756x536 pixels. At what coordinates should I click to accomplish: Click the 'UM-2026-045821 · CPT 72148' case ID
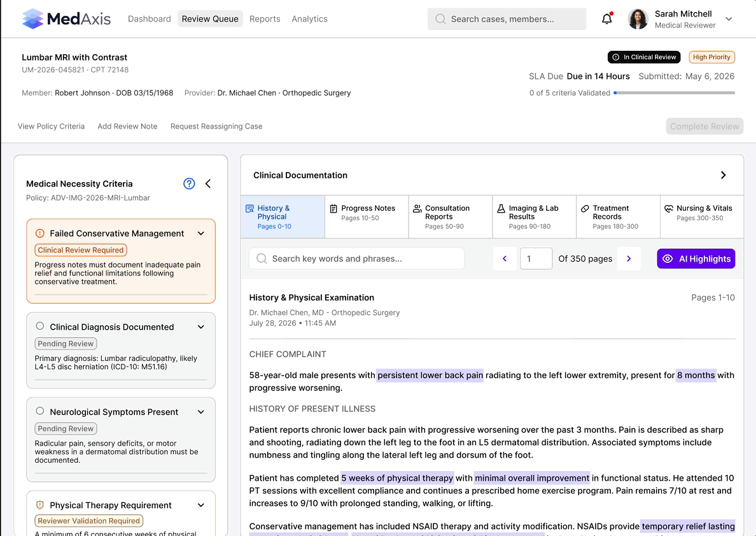75,70
